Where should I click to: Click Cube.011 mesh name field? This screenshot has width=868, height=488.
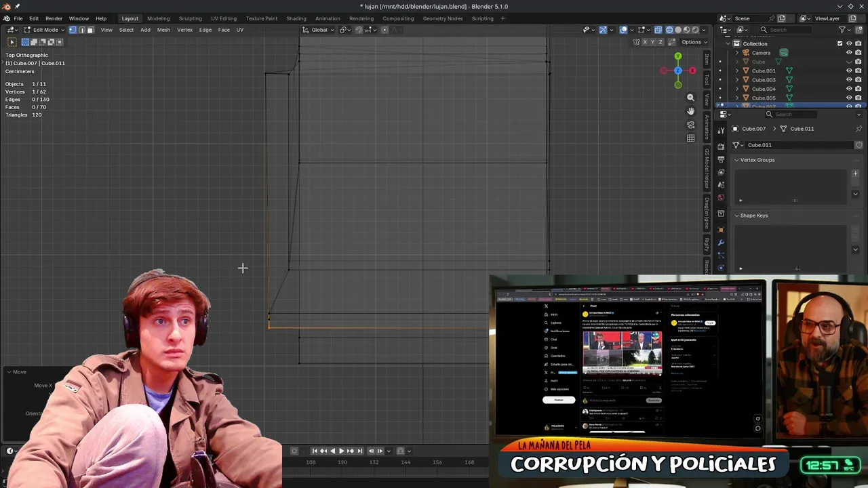798,145
